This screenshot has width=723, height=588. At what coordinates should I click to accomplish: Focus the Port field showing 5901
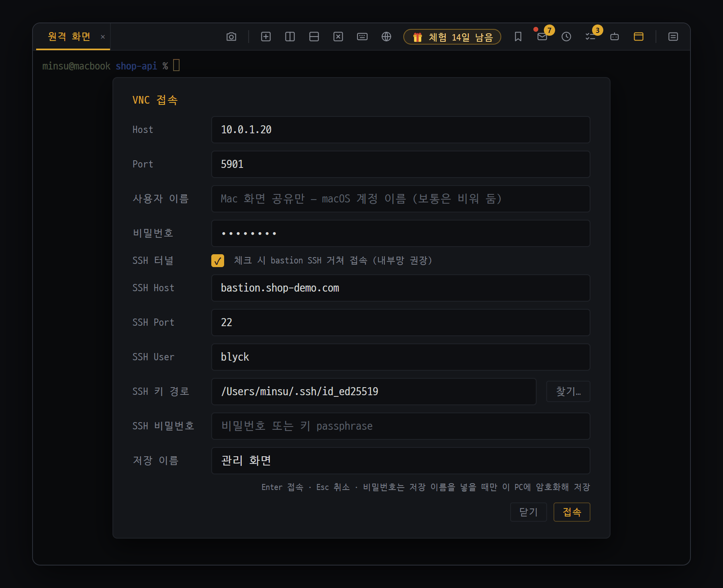click(400, 164)
